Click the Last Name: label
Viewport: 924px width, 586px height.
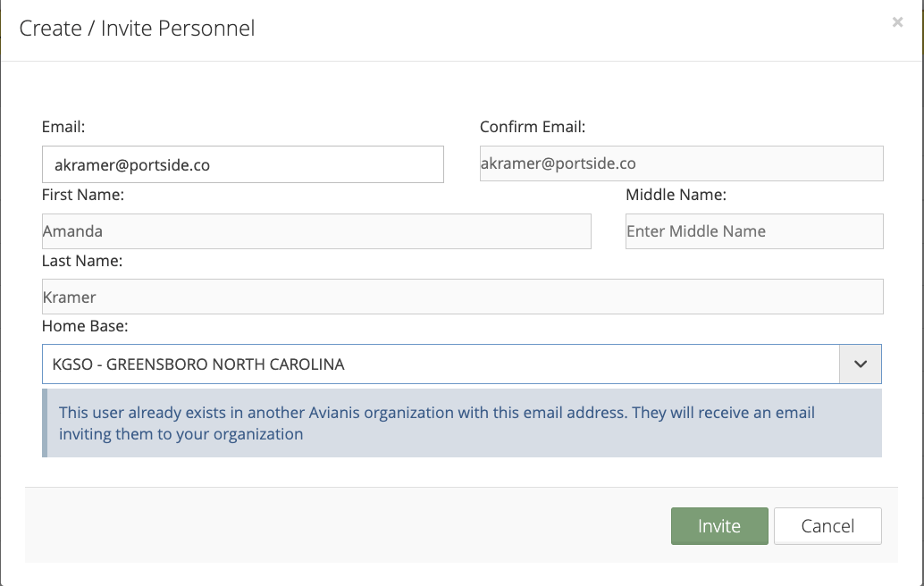click(x=82, y=261)
